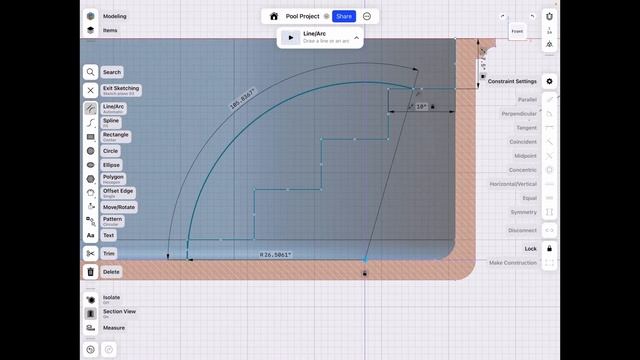Apply the Coincident constraint
Viewport: 640px width, 360px height.
[x=549, y=142]
